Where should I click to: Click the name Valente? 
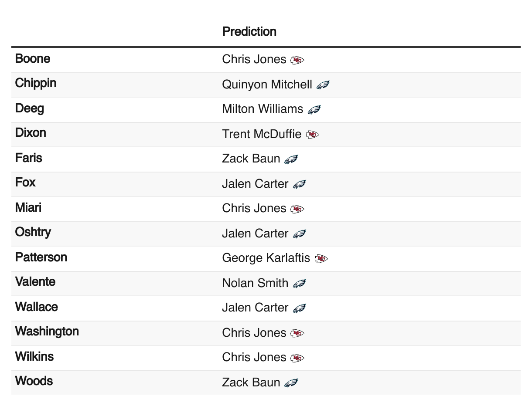(x=35, y=282)
